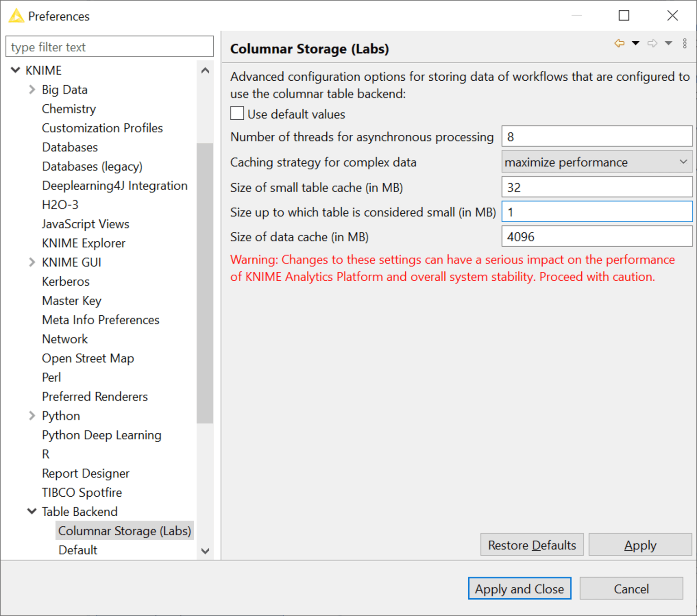Expand the Big Data node

point(32,89)
